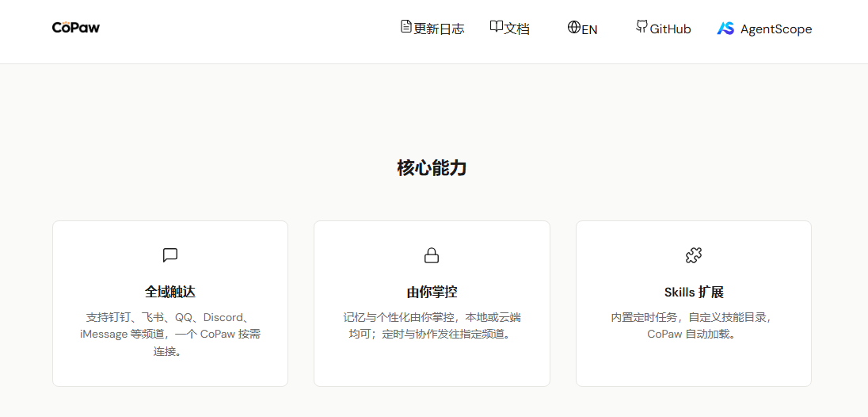Click the Skills 扩展 card title
868x417 pixels.
tap(694, 292)
